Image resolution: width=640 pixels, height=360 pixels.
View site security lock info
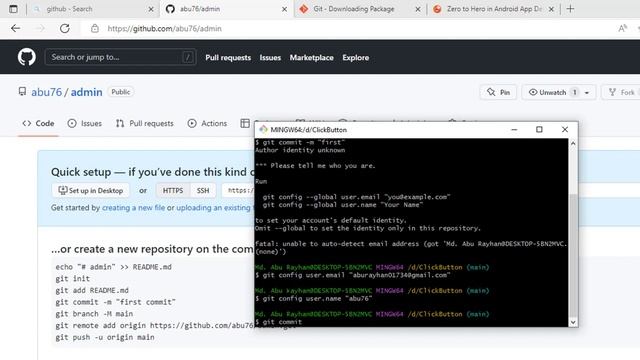click(x=95, y=29)
